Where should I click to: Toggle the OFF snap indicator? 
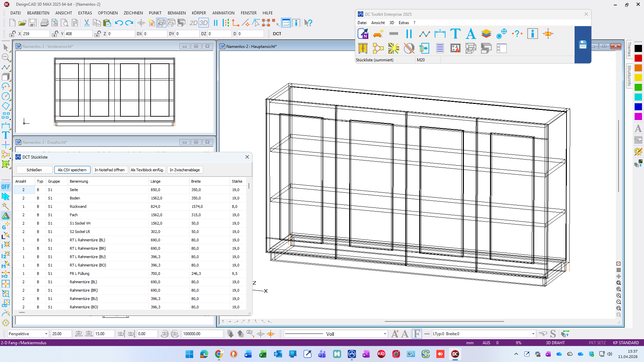pyautogui.click(x=6, y=187)
